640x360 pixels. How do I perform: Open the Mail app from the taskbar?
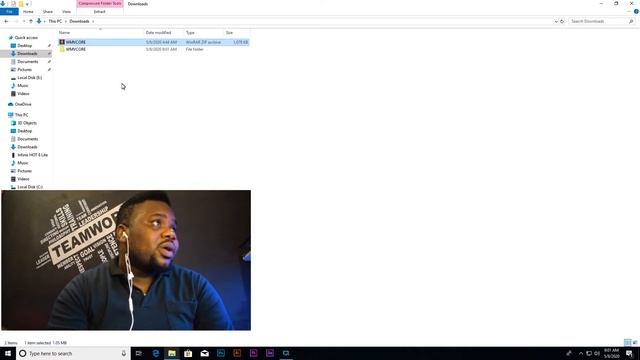(x=204, y=353)
